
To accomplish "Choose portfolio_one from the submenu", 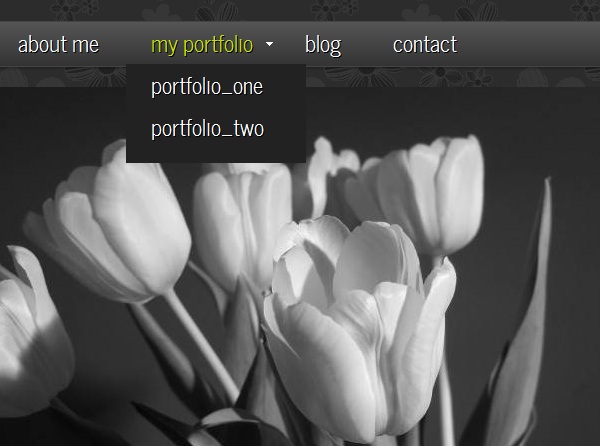I will coord(207,88).
